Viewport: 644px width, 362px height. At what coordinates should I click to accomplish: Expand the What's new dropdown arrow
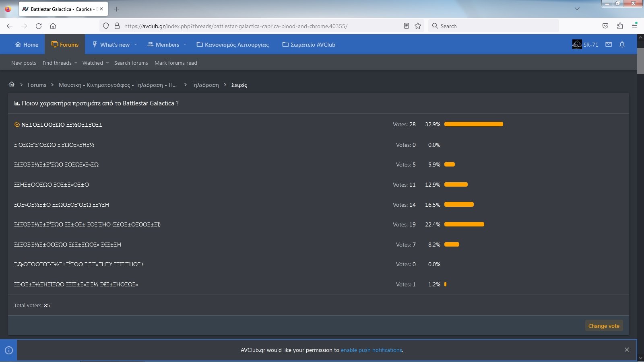coord(136,45)
